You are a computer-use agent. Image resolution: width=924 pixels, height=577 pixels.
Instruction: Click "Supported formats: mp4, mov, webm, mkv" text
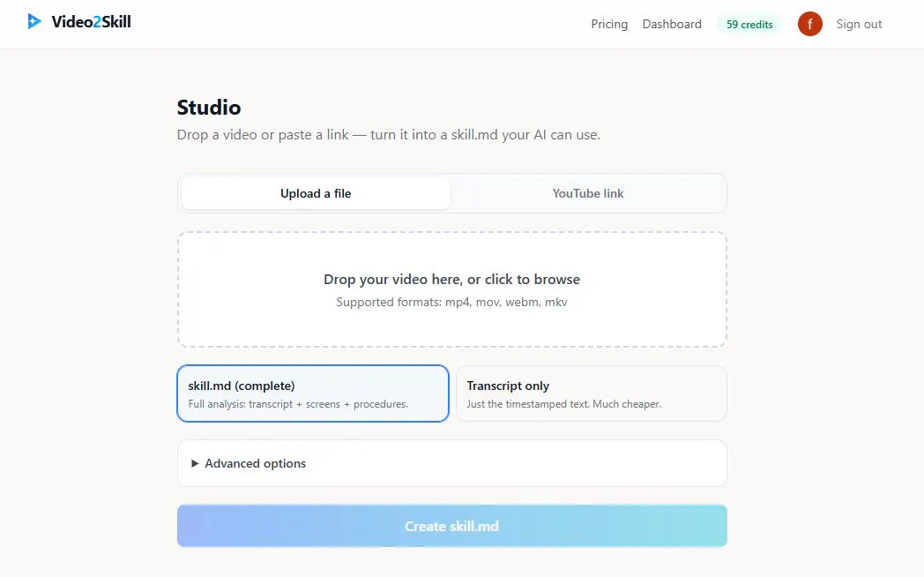pos(451,303)
